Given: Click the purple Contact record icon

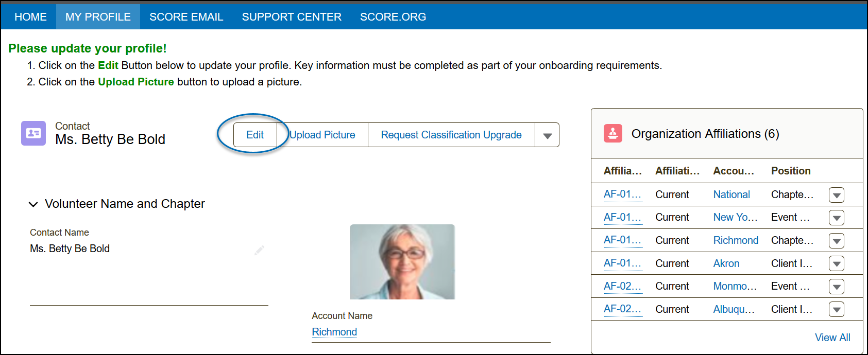Looking at the screenshot, I should [33, 133].
